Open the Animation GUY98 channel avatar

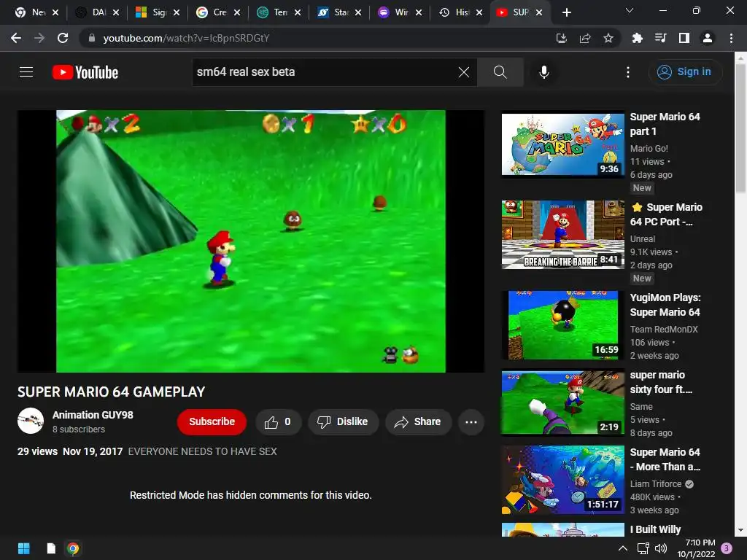(x=31, y=421)
